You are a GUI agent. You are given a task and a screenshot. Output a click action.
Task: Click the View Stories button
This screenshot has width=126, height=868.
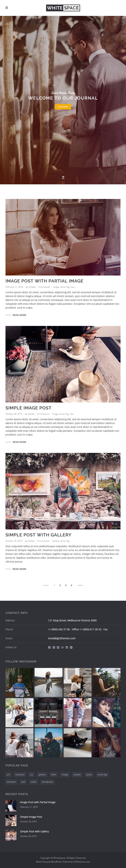(x=63, y=107)
